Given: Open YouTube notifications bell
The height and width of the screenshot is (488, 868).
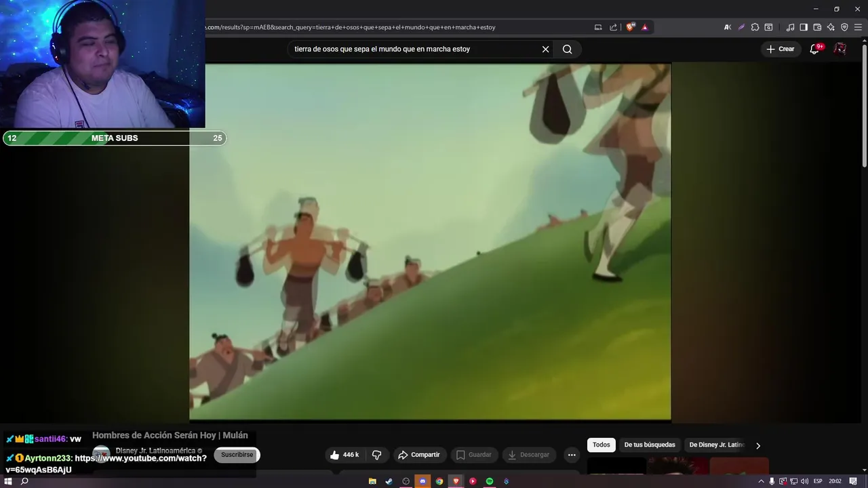Looking at the screenshot, I should coord(815,49).
